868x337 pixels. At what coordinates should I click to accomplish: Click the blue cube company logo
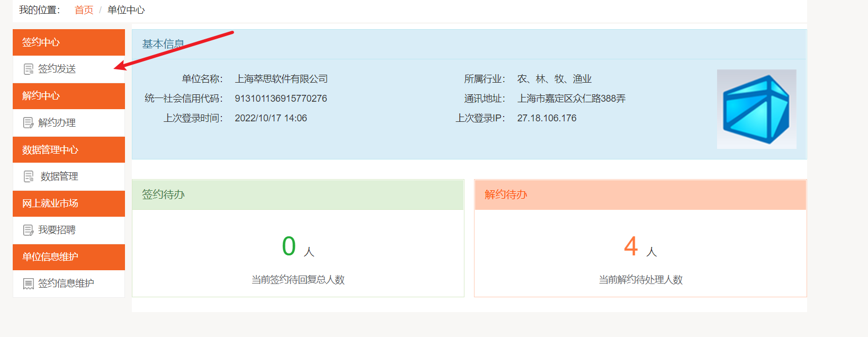[x=756, y=109]
